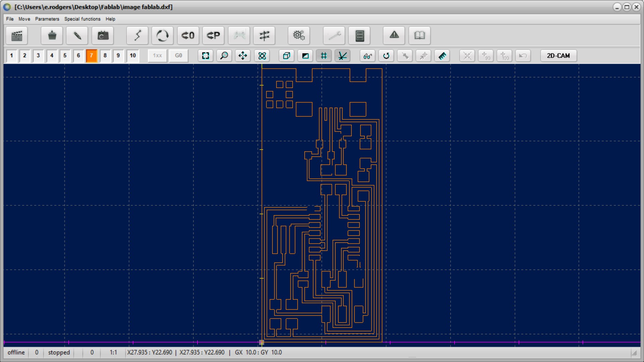Click the origin marker on the canvas

pos(262,342)
